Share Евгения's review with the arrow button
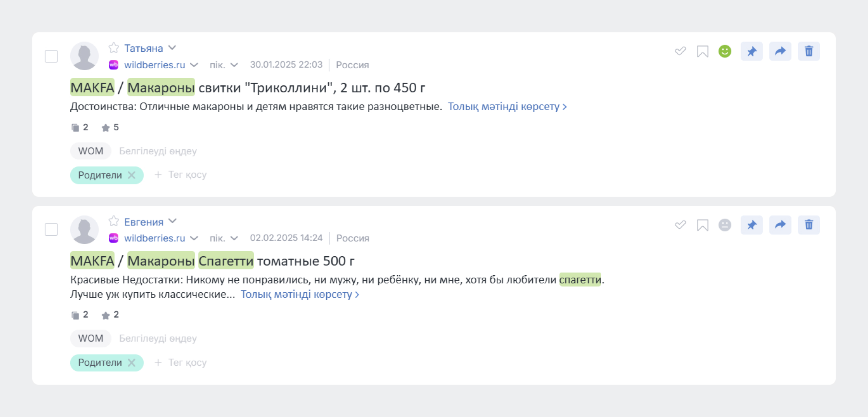Image resolution: width=868 pixels, height=417 pixels. coord(780,225)
